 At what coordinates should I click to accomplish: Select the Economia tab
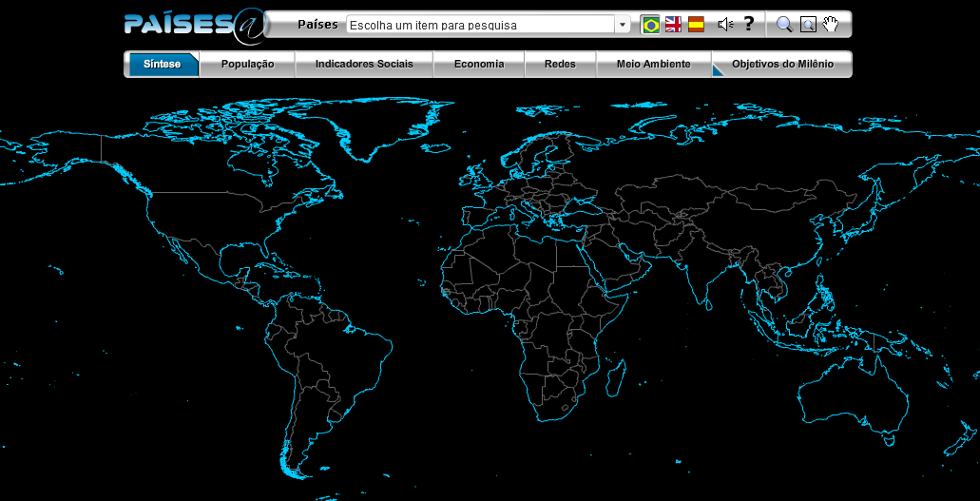pyautogui.click(x=479, y=65)
